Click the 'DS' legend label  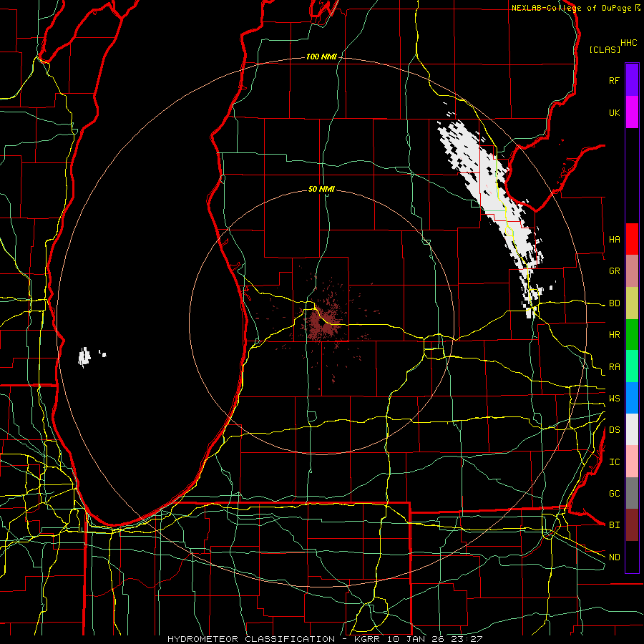(614, 430)
